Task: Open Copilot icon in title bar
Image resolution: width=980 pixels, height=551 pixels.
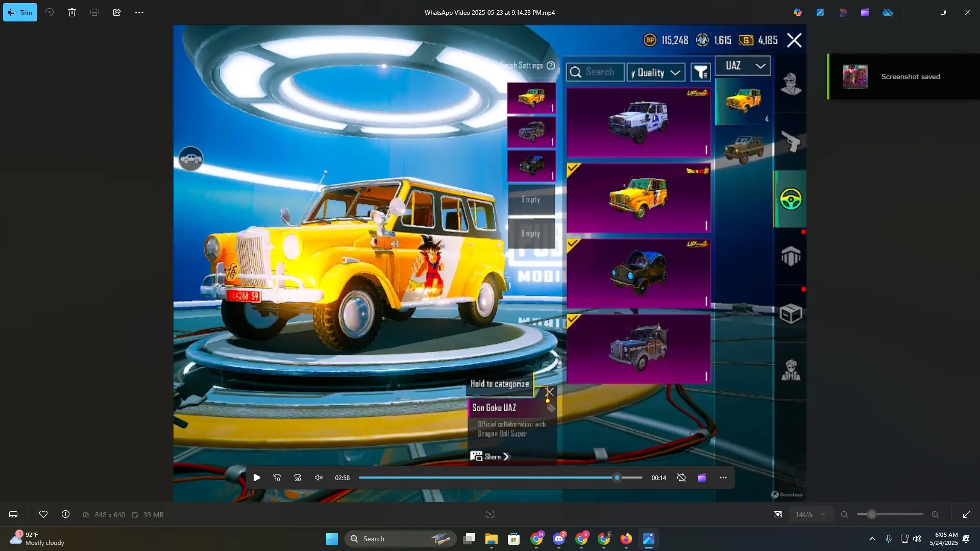Action: click(x=798, y=12)
